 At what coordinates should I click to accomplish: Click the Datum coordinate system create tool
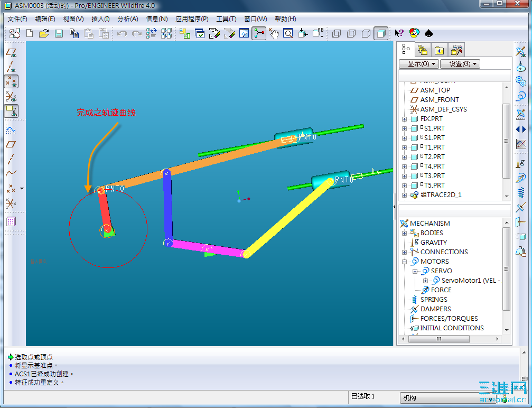[x=11, y=203]
